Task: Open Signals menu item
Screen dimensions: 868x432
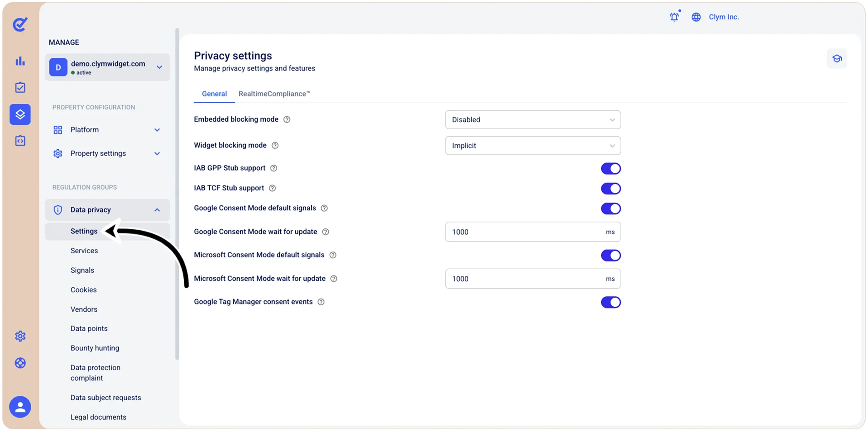Action: pos(82,270)
